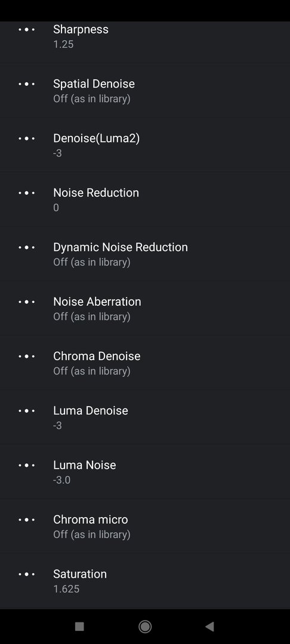The height and width of the screenshot is (644, 290).
Task: Tap the three-dot icon beside Noise Reduction
Action: pyautogui.click(x=27, y=193)
